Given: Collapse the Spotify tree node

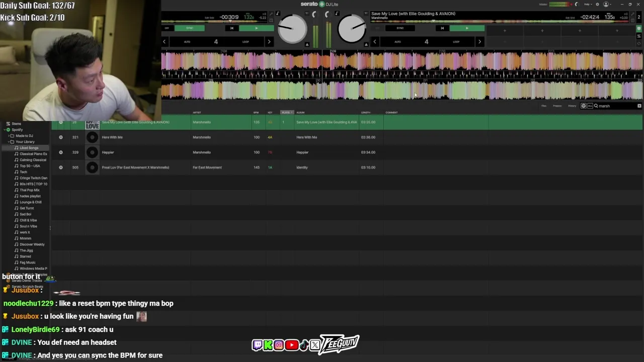Looking at the screenshot, I should point(4,130).
